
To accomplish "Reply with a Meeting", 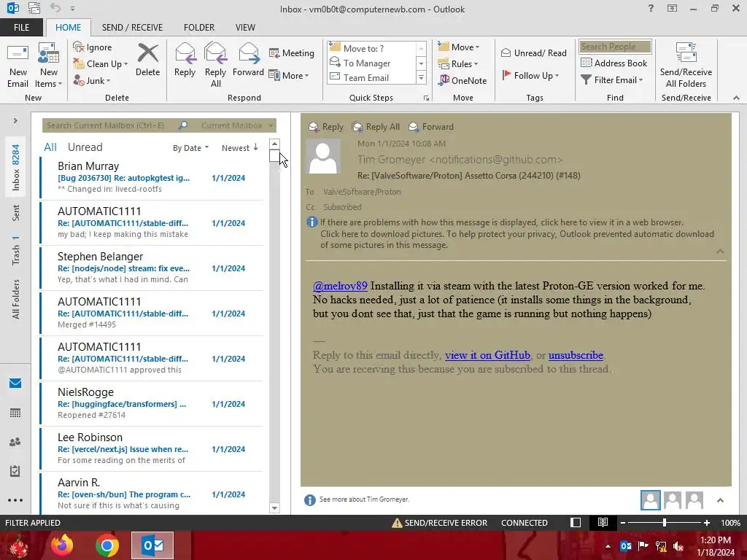I will [292, 52].
